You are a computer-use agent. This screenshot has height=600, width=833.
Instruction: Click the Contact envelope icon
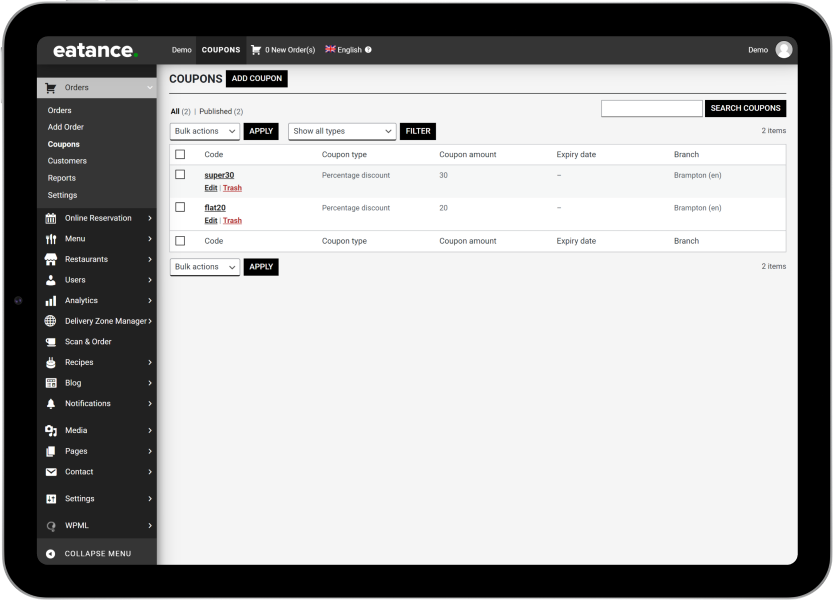tap(51, 472)
